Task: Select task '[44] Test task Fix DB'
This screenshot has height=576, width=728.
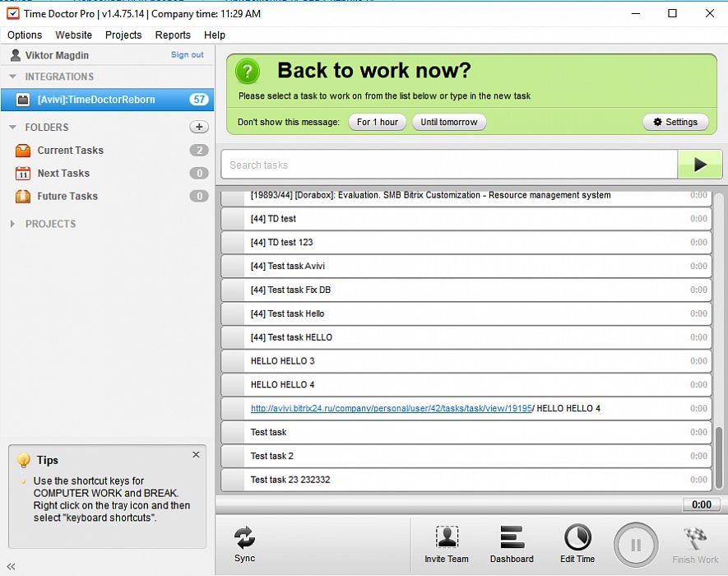Action: 466,290
